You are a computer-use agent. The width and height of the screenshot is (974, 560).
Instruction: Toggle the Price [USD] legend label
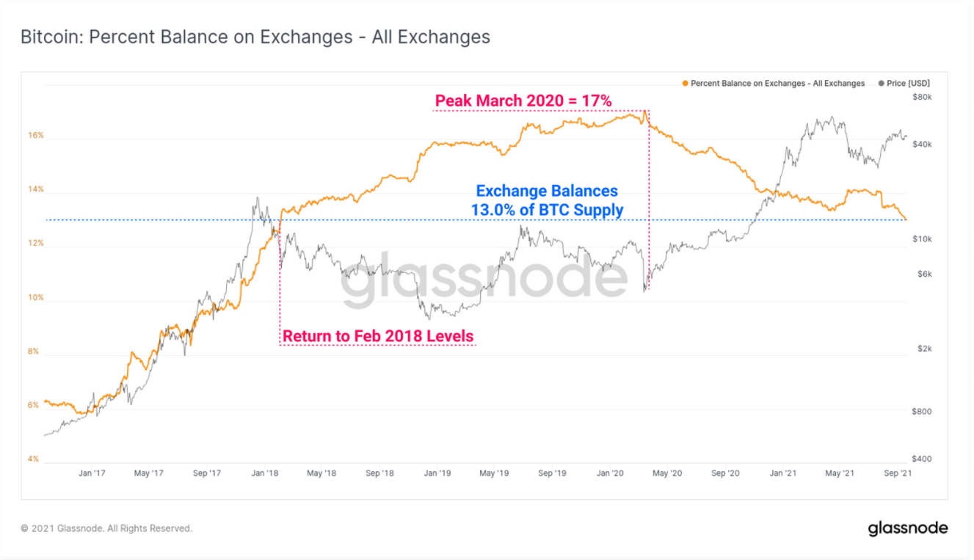(908, 84)
